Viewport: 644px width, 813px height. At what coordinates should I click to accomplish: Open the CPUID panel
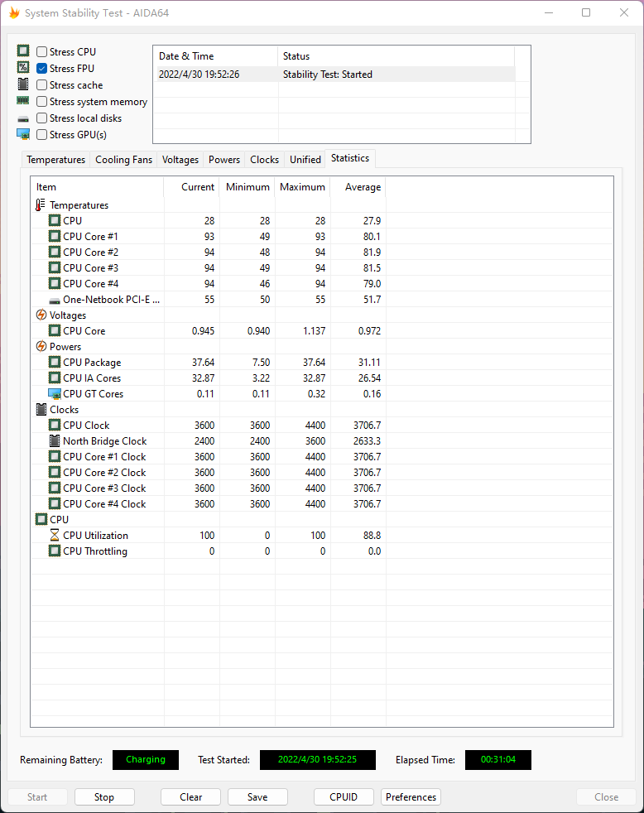click(344, 797)
